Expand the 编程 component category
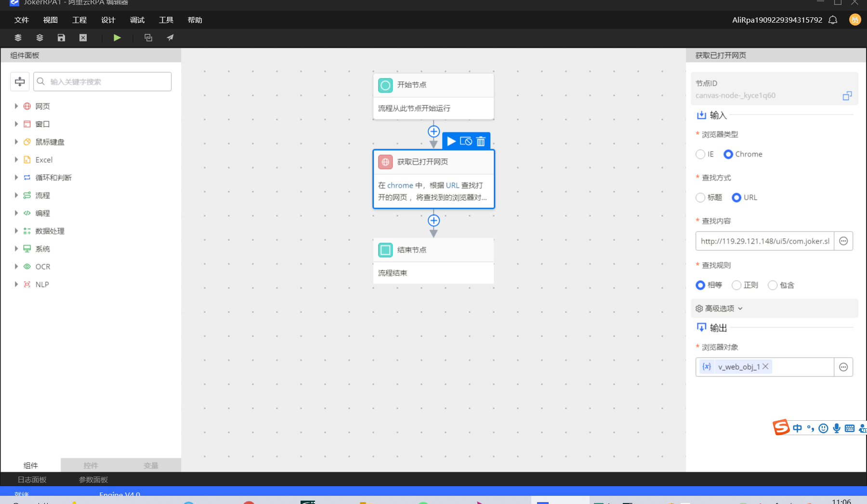 coord(16,213)
